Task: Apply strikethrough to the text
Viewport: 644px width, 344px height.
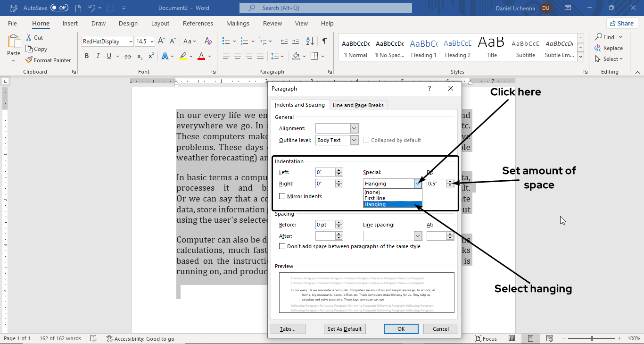Action: pyautogui.click(x=127, y=56)
